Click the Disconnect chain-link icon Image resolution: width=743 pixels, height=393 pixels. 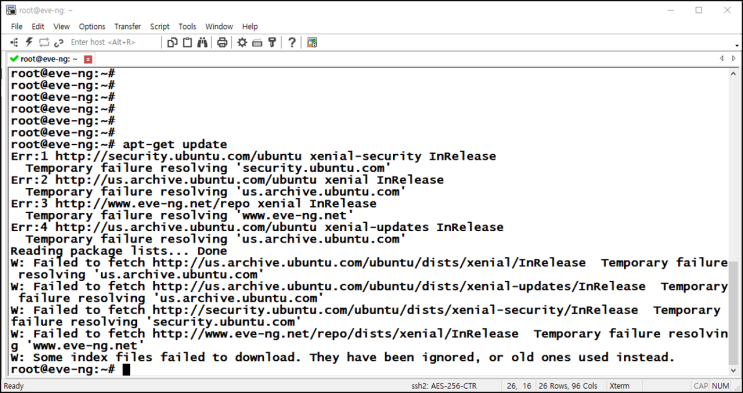[59, 43]
